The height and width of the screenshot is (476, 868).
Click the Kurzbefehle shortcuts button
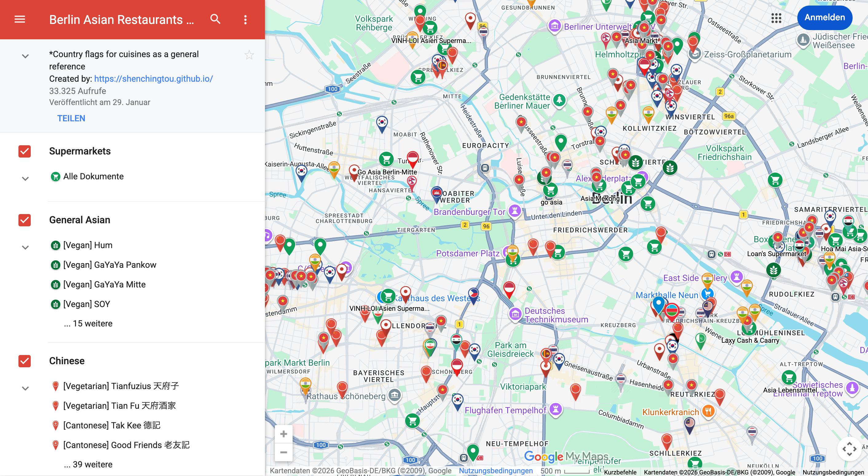tap(620, 472)
